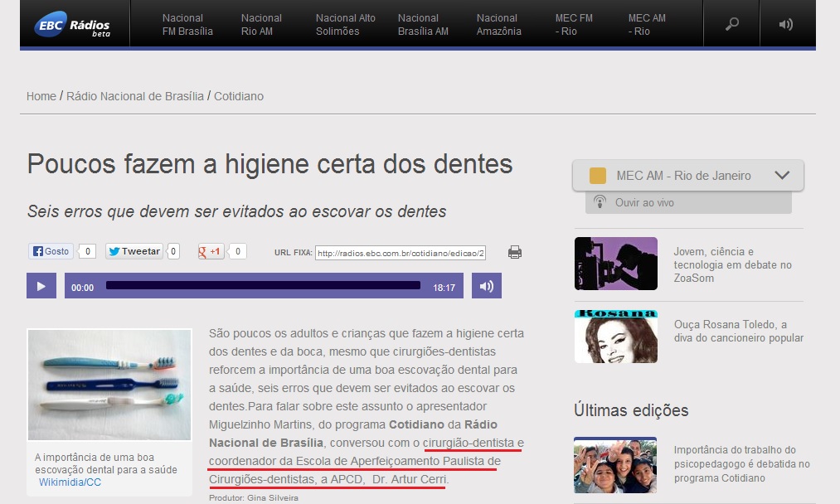
Task: Expand the MEC AM station dropdown
Action: coord(781,175)
